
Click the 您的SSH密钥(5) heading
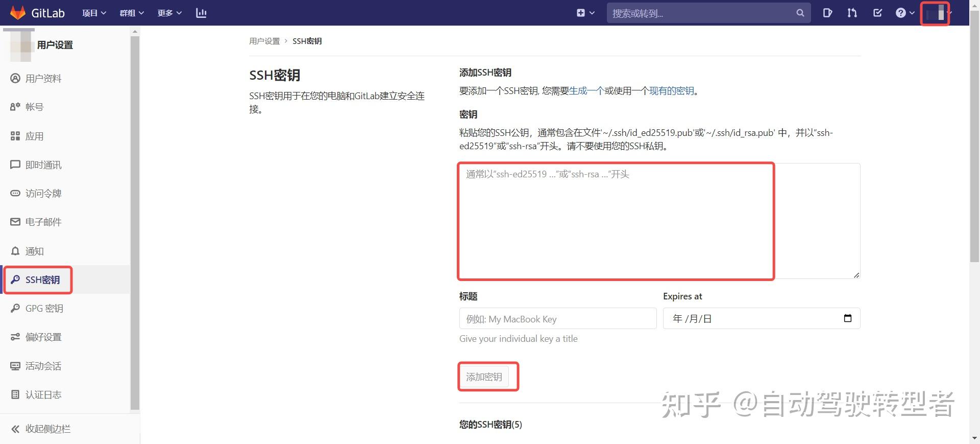point(491,424)
